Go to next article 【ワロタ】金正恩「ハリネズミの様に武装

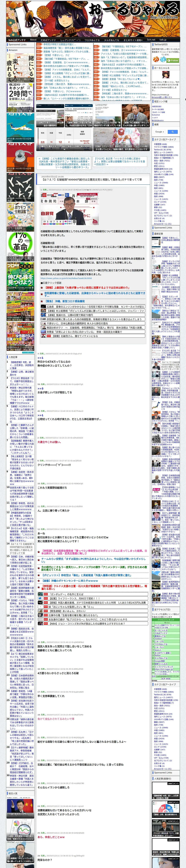120,161
